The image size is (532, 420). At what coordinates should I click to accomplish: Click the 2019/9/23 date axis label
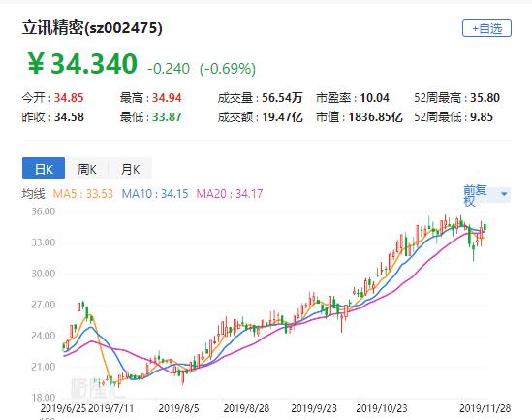(314, 408)
